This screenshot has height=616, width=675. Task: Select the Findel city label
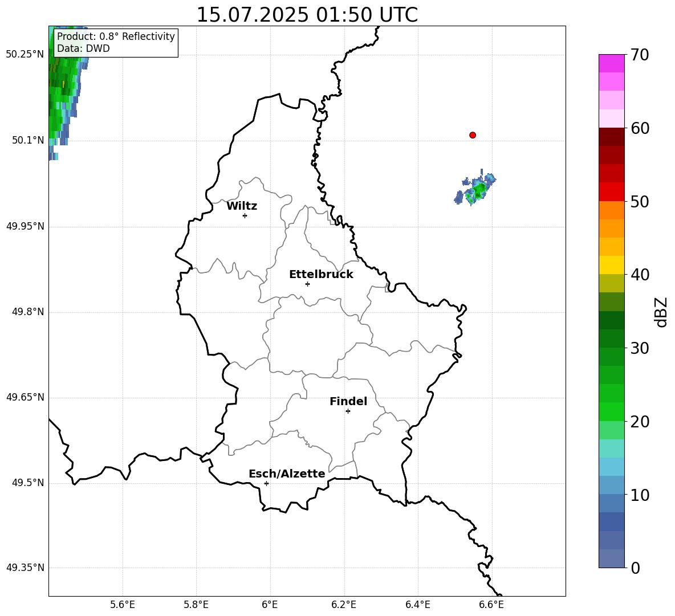click(348, 401)
